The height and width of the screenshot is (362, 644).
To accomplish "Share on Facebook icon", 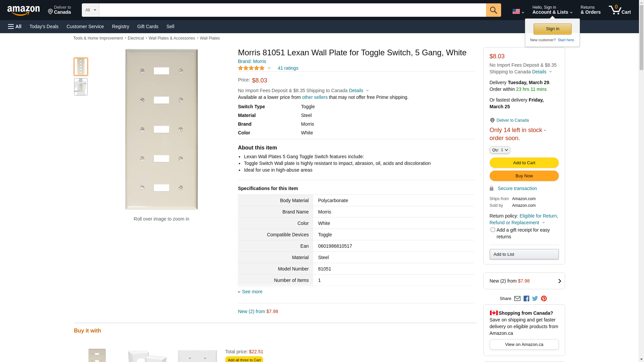I will (x=526, y=298).
